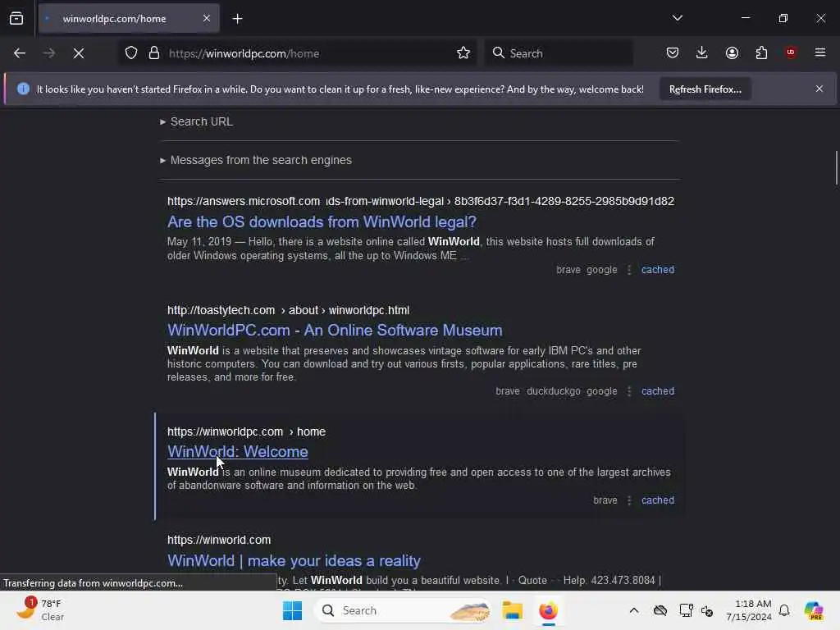Click the toolbar Search box

click(x=559, y=53)
